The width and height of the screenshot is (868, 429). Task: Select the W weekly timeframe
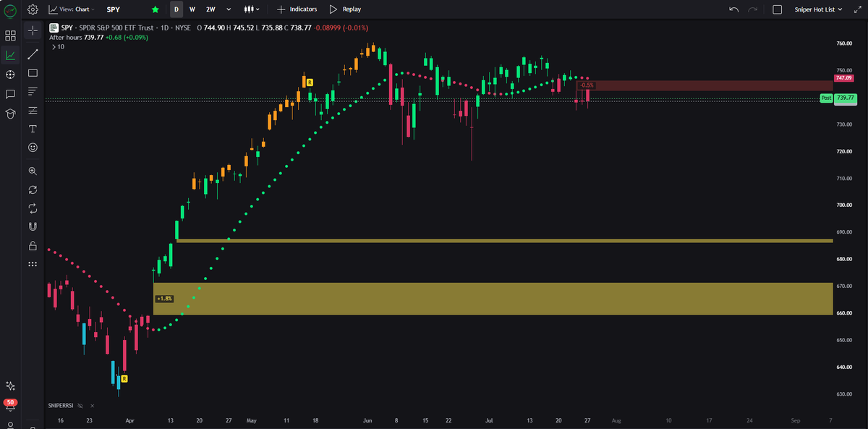(x=192, y=9)
